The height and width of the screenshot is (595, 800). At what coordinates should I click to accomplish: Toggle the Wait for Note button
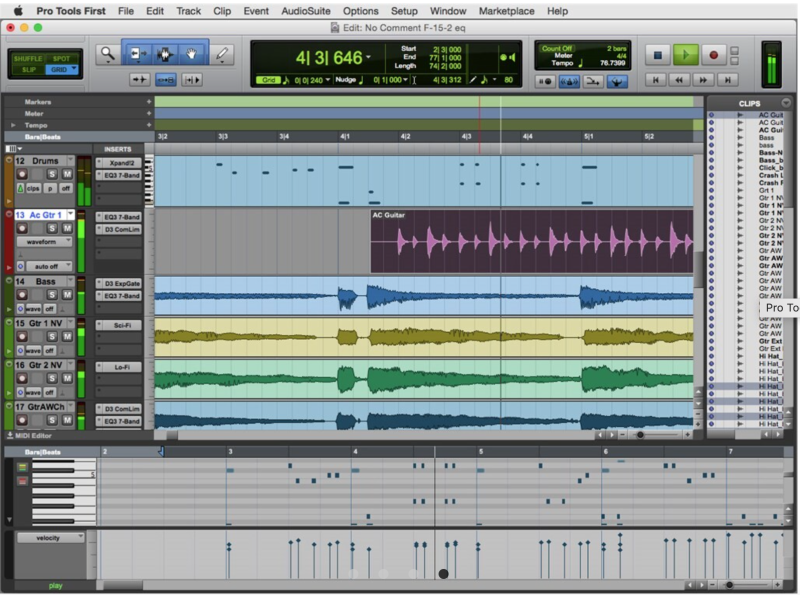tap(545, 81)
